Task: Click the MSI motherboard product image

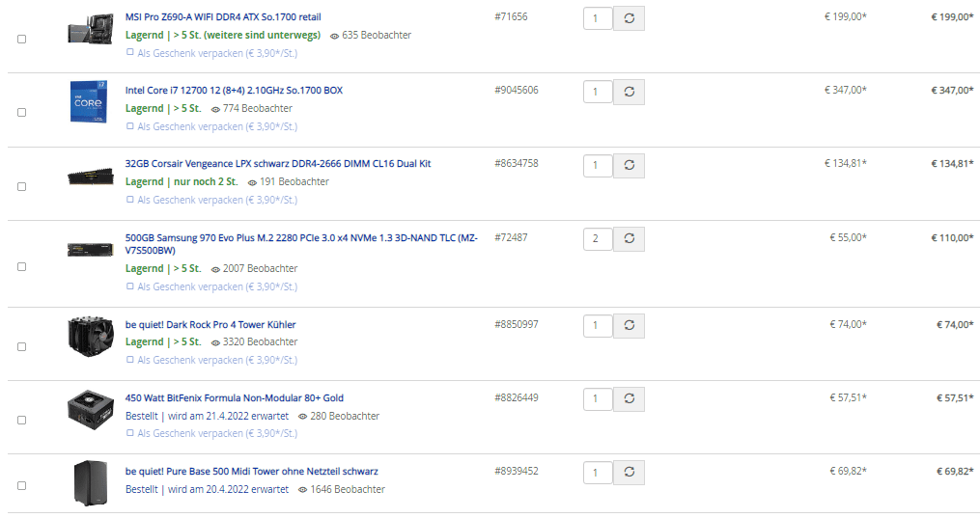Action: [x=90, y=30]
